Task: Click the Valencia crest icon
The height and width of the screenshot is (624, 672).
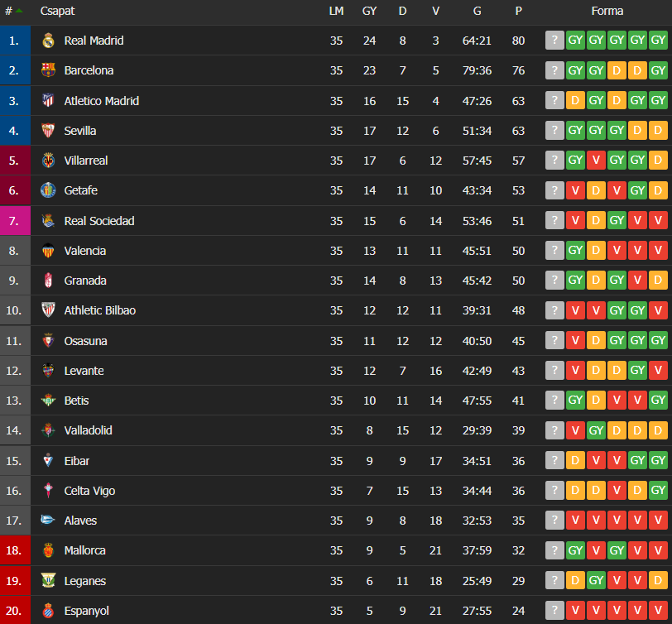Action: 48,251
